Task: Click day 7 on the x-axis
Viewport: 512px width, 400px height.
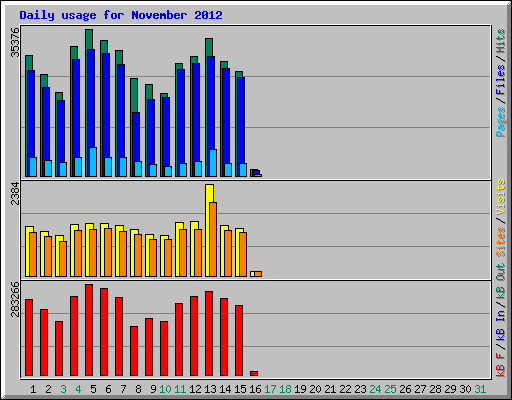Action: coord(123,389)
